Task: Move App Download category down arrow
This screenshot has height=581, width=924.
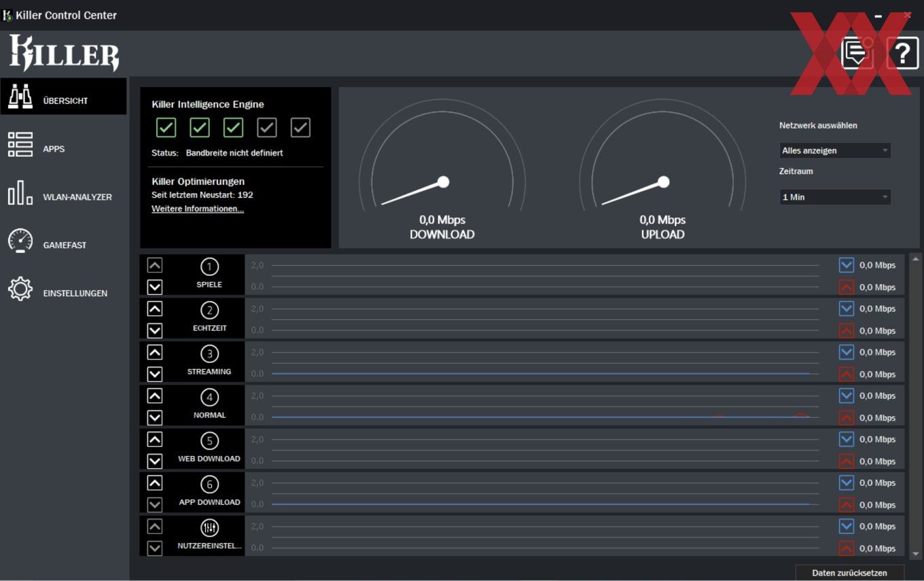Action: (155, 504)
